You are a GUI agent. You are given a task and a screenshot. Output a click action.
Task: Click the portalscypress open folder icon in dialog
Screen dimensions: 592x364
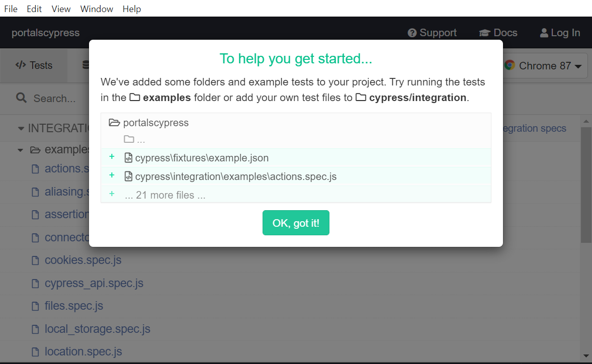114,123
